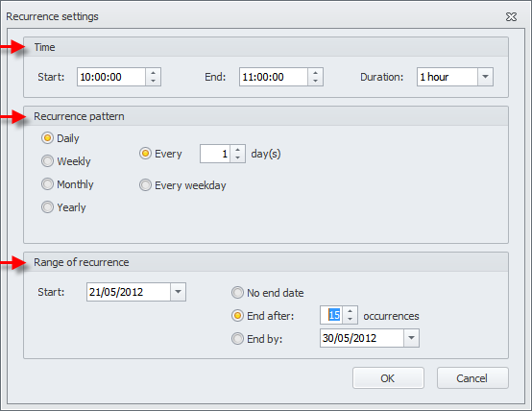
Task: Choose the No end date option
Action: point(237,292)
